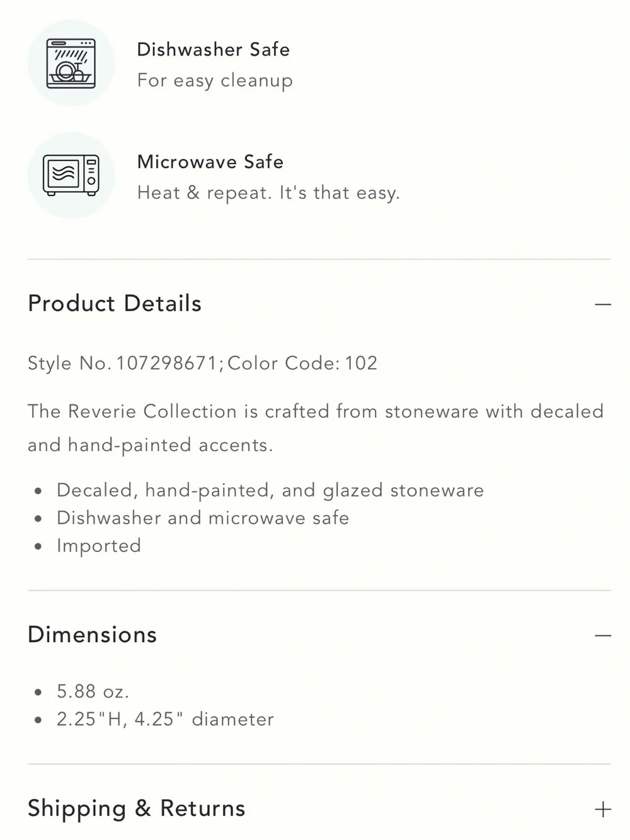The height and width of the screenshot is (840, 630).
Task: Click the Reverie Collection description paragraph
Action: (316, 429)
